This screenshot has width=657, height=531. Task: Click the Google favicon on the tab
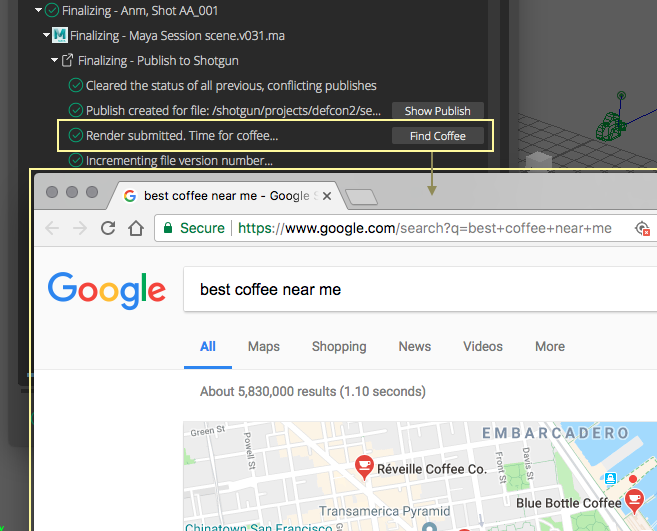tap(130, 196)
